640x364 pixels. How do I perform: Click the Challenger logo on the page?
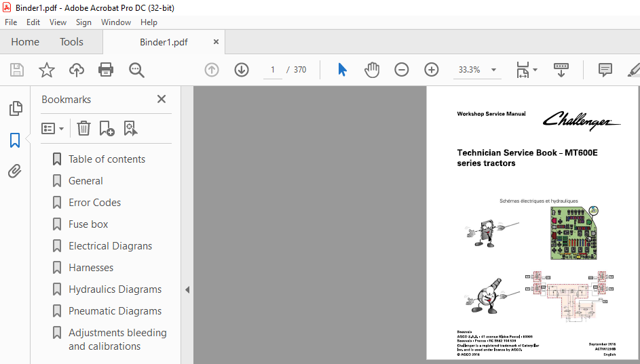pos(581,120)
